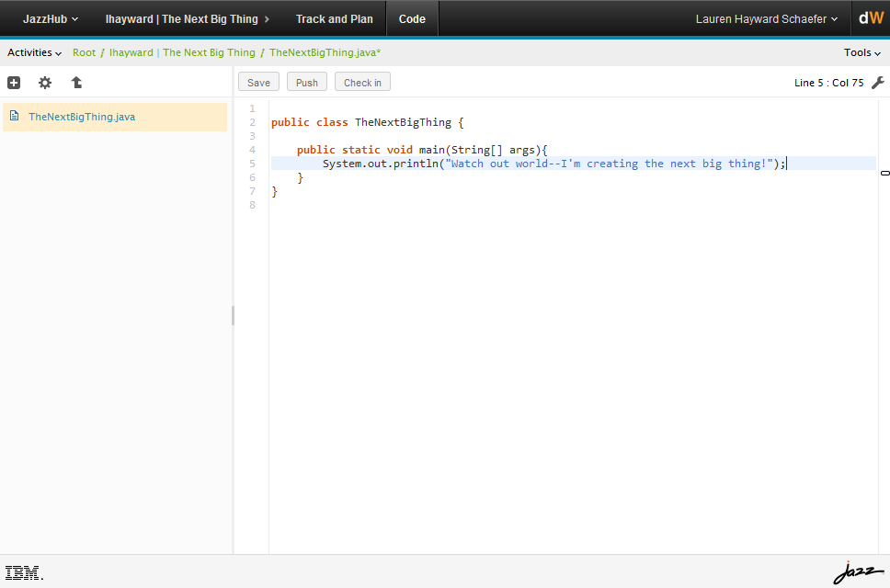Click line number 1 in the gutter
This screenshot has height=588, width=890.
click(x=253, y=108)
